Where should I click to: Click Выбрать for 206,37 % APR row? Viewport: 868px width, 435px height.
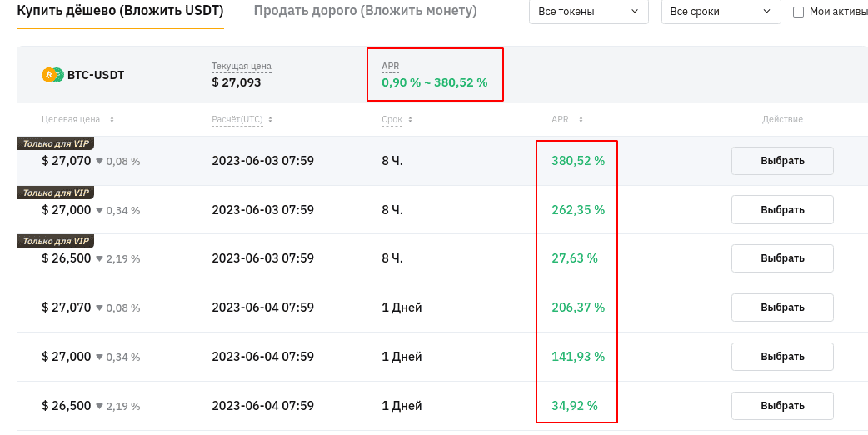(x=782, y=307)
